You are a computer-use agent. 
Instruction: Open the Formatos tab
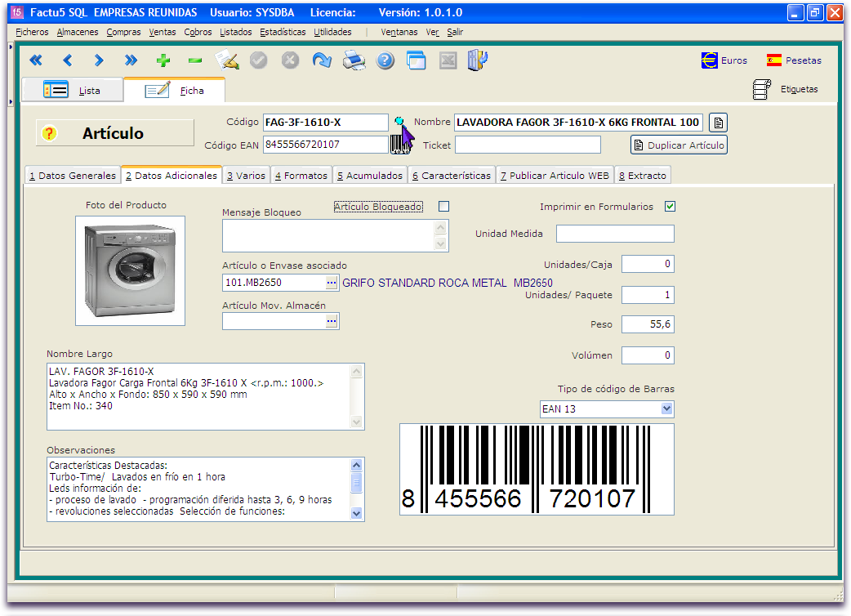[x=301, y=176]
